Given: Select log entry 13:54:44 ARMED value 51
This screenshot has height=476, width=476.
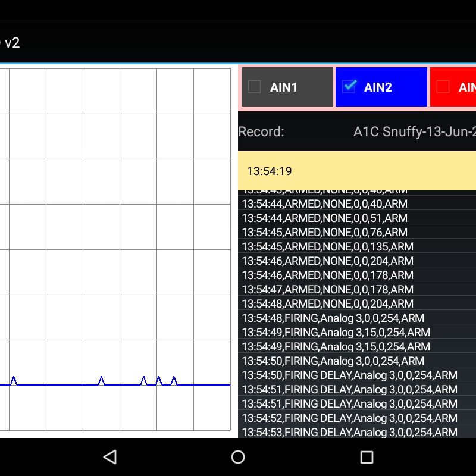Looking at the screenshot, I should pos(324,218).
